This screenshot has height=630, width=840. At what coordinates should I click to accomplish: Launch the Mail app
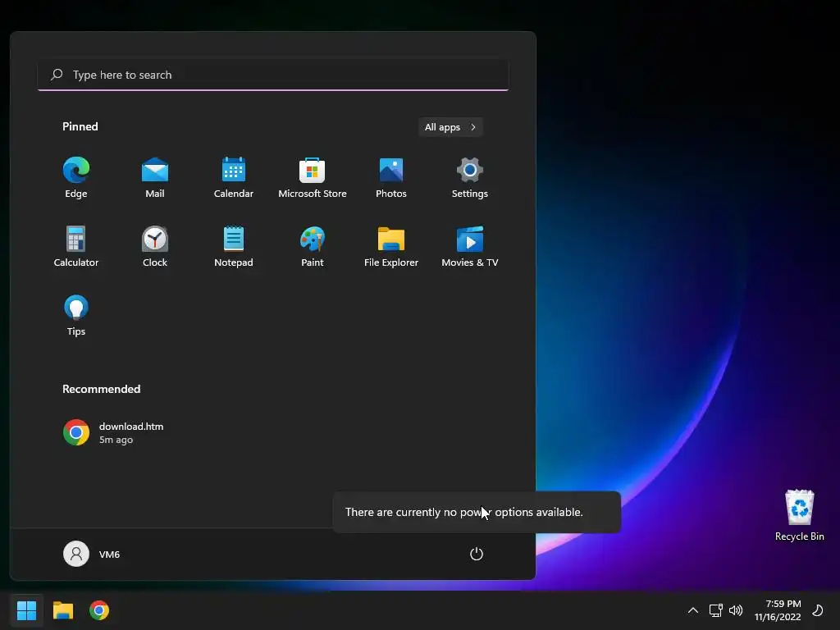coord(155,178)
